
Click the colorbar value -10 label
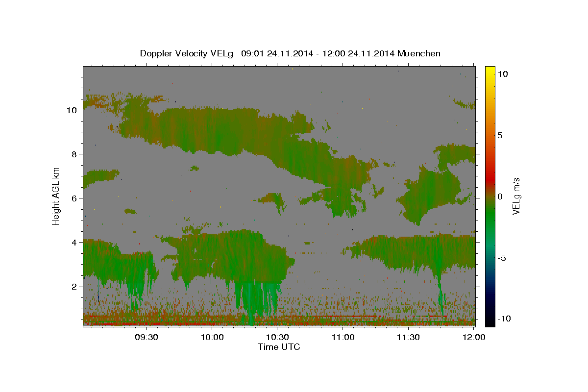(x=505, y=318)
